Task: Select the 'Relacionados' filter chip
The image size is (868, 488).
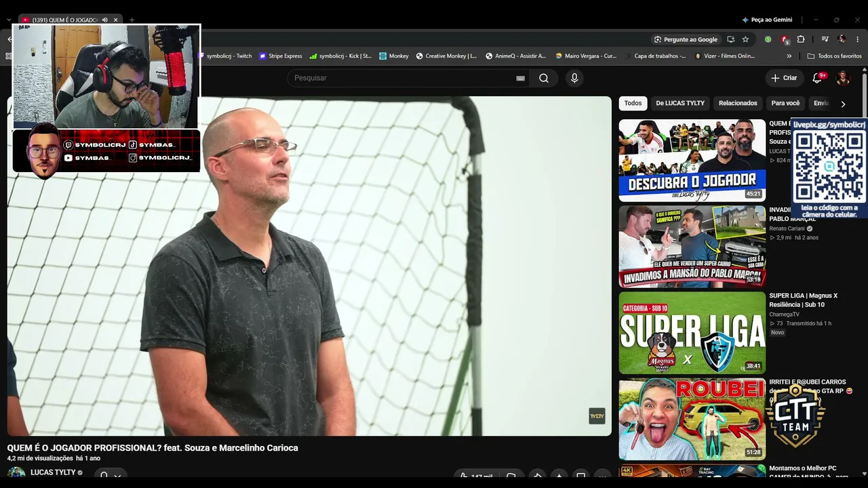Action: click(x=738, y=103)
